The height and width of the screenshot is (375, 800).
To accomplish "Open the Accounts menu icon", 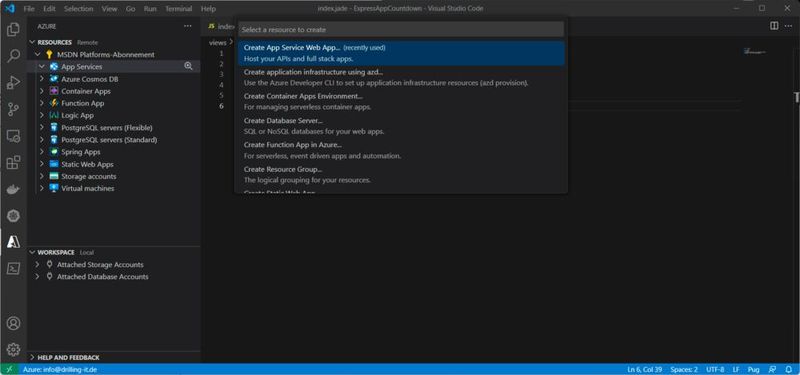I will coord(13,323).
